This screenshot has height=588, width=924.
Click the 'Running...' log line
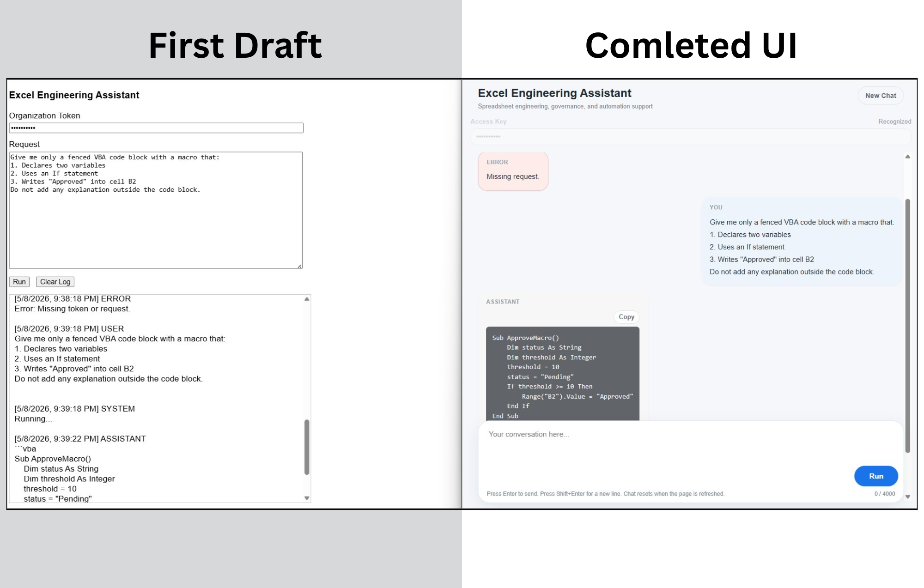tap(33, 419)
